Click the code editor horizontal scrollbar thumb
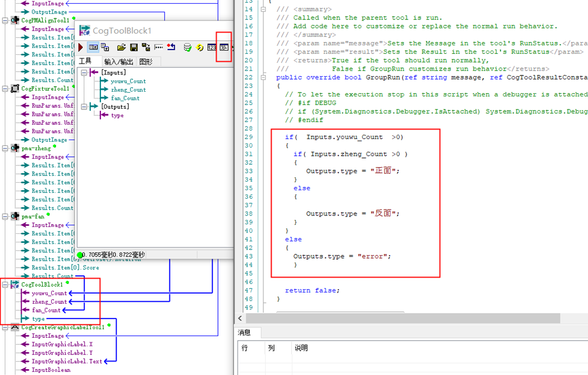The width and height of the screenshot is (588, 375). (403, 318)
